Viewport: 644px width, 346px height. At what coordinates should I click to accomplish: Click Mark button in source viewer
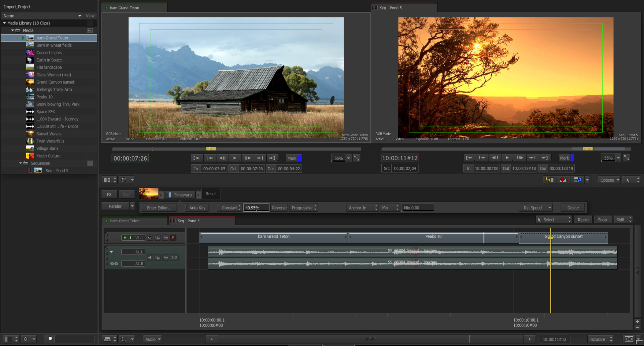[x=292, y=158]
